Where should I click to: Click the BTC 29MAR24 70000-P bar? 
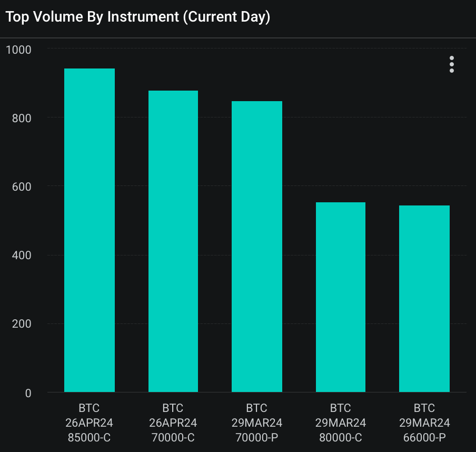click(x=257, y=247)
